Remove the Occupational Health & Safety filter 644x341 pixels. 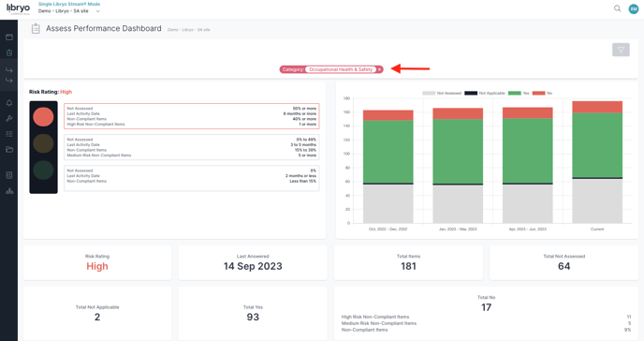pos(379,69)
